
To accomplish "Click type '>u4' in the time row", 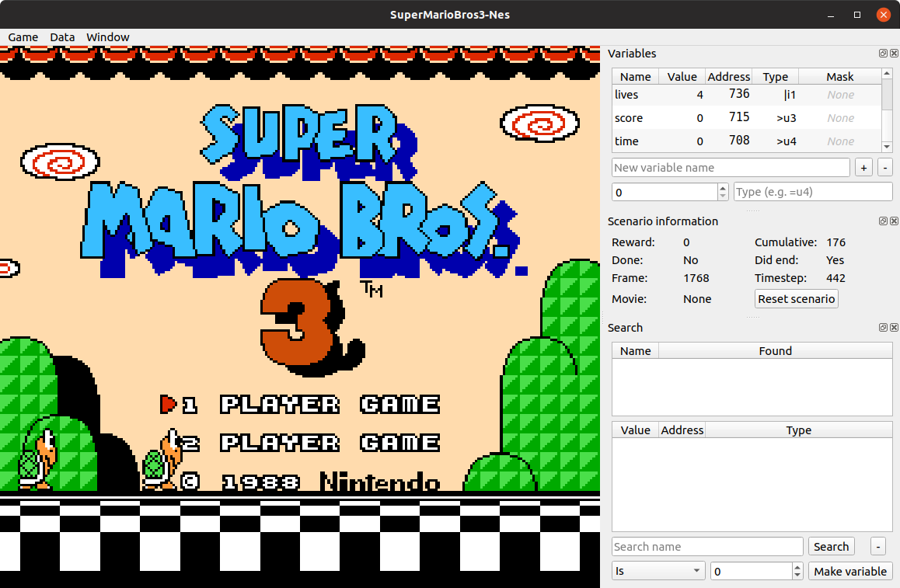I will pos(787,141).
